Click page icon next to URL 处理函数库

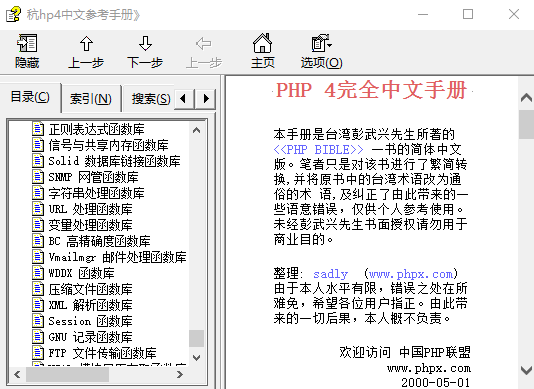coord(38,209)
